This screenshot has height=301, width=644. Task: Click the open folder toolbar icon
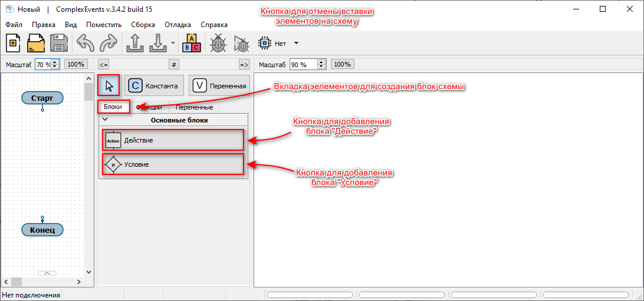(37, 44)
